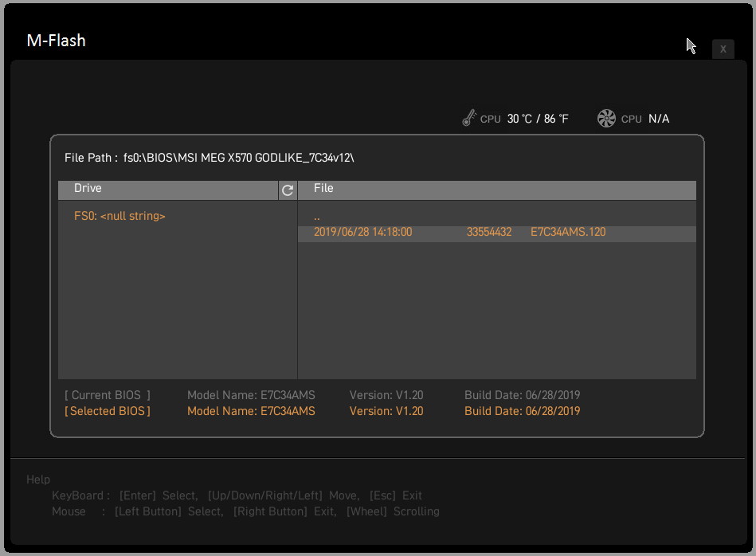This screenshot has width=756, height=556.
Task: Click the M-Flash title
Action: click(56, 41)
